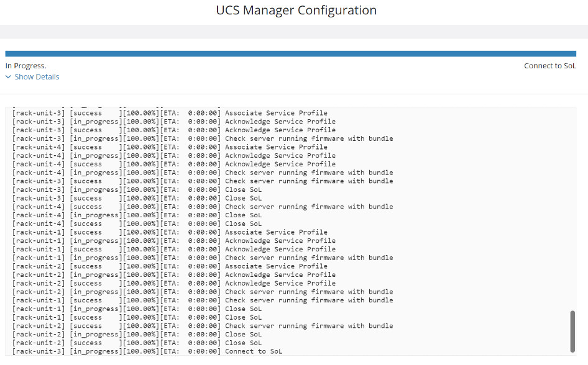Select rack-unit-4 success Check server firmware line
Screen dimensions: 588x365
tap(203, 207)
